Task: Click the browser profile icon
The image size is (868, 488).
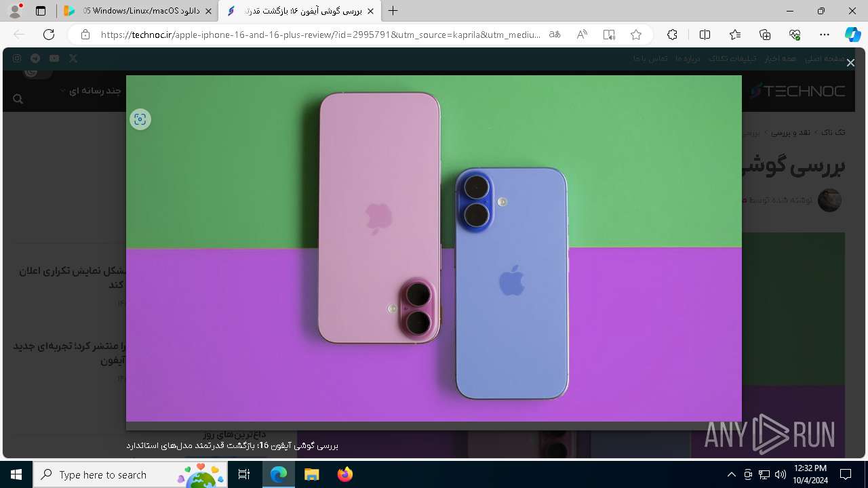Action: click(15, 11)
